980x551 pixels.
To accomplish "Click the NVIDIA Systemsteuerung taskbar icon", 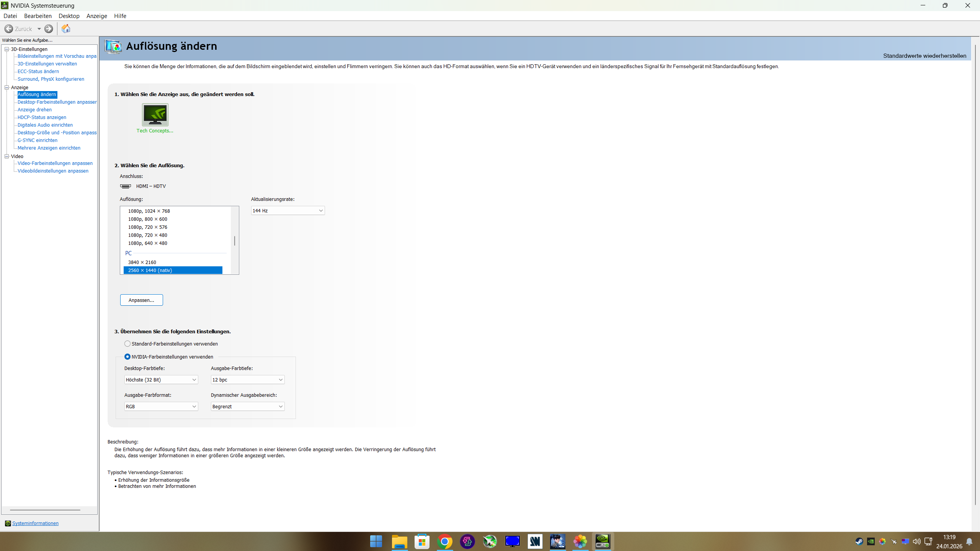I will pos(603,541).
